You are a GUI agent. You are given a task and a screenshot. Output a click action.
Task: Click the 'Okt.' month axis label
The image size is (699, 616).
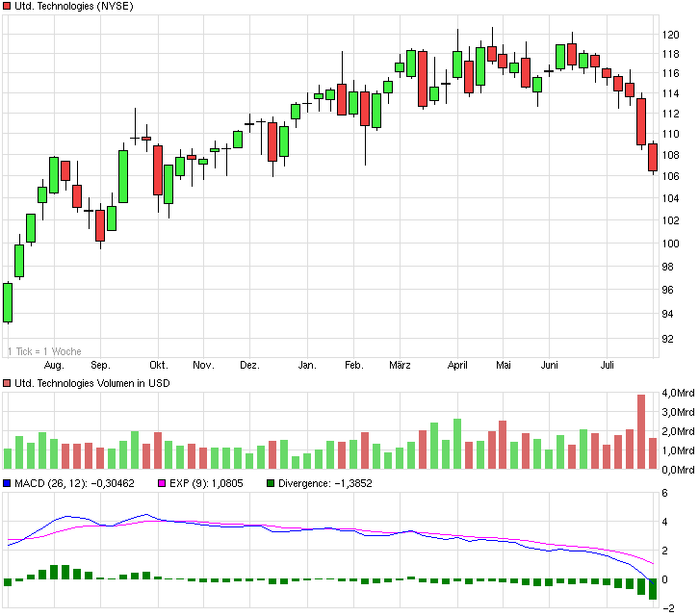159,366
